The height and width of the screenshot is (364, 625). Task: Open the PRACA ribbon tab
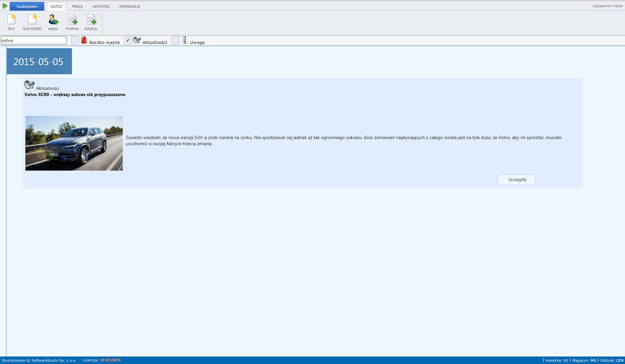click(77, 6)
